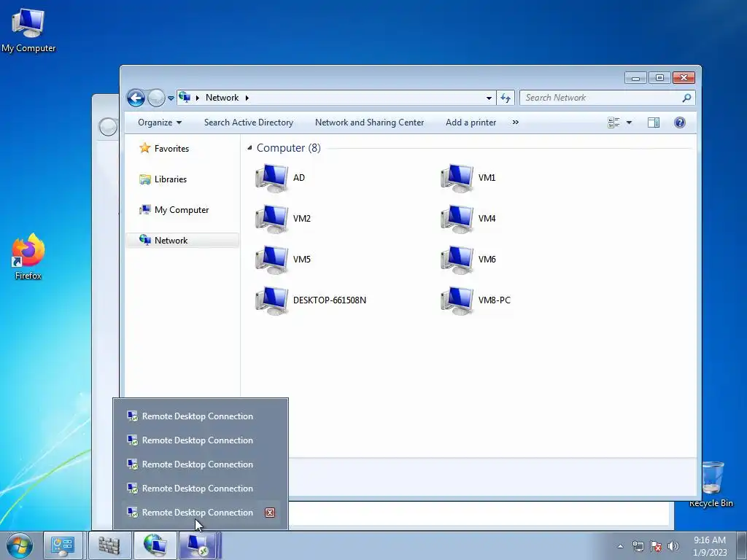Open Explorer help icon
Image resolution: width=747 pixels, height=560 pixels.
pos(680,122)
